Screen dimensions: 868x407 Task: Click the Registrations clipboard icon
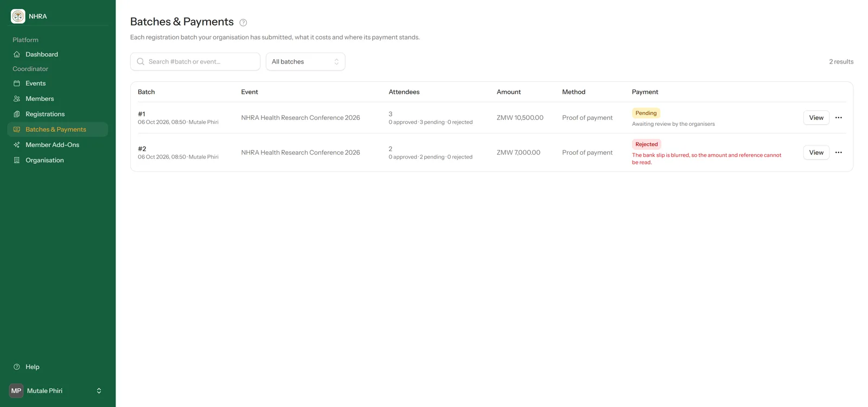pyautogui.click(x=17, y=114)
